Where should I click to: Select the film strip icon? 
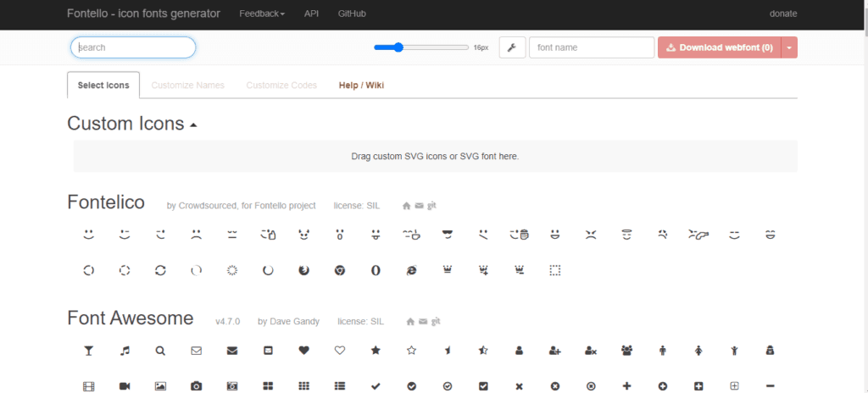tap(88, 386)
